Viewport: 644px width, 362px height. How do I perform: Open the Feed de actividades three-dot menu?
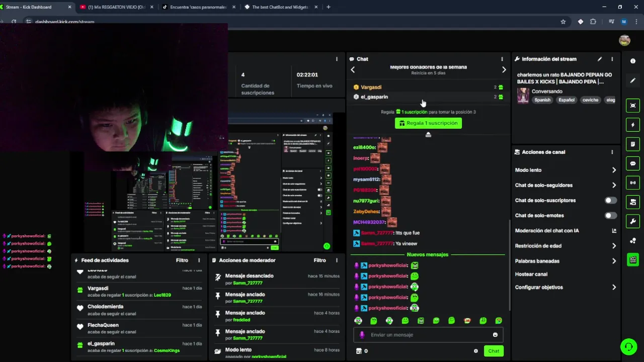click(199, 260)
